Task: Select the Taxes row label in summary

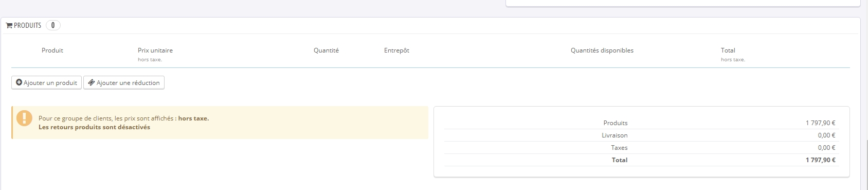Action: [619, 148]
